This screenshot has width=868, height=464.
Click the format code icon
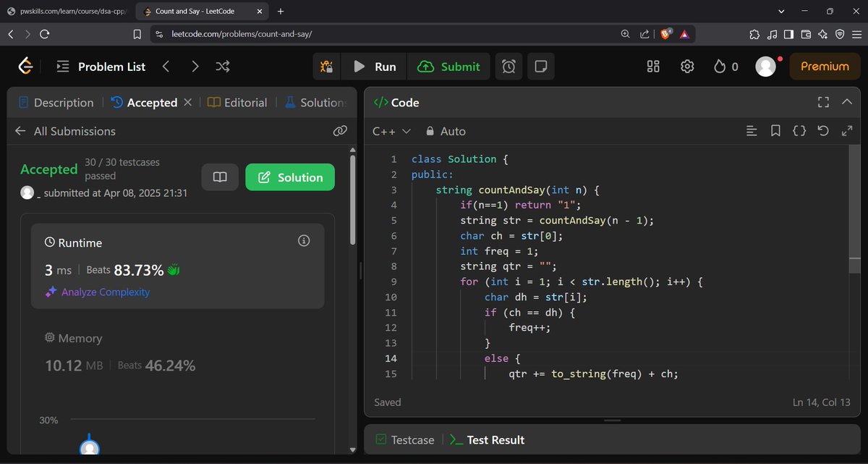pyautogui.click(x=752, y=131)
